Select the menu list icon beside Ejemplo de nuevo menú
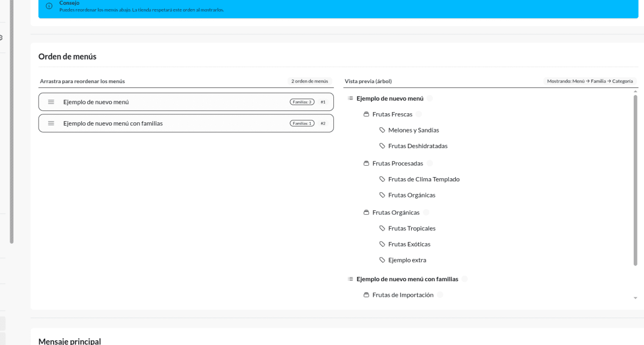 pos(350,99)
